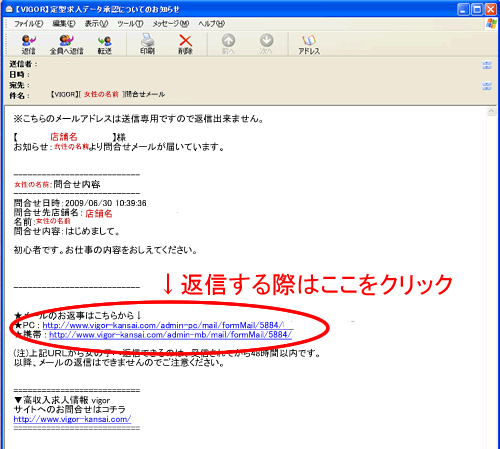Viewport: 500px width, 449px height.
Task: Click the 送信者 header label
Action: (x=23, y=64)
